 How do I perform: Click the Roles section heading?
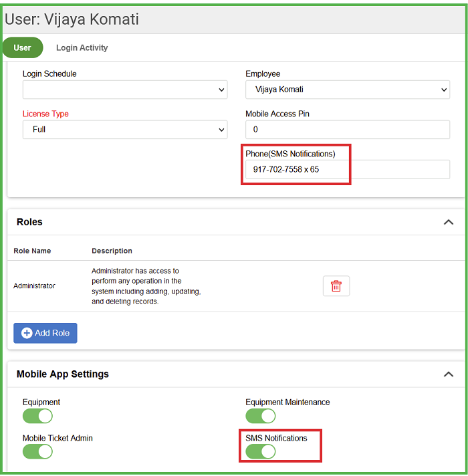(x=29, y=222)
